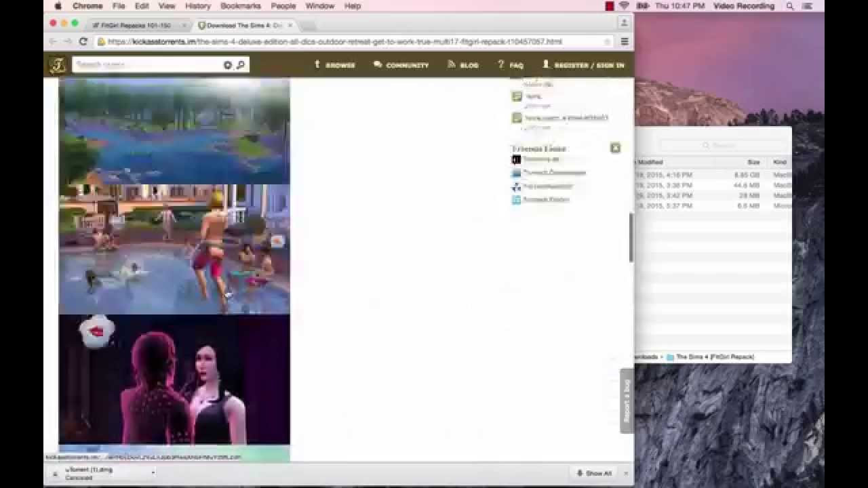868x488 pixels.
Task: Click the page vertical scrollbar thumb
Action: point(631,237)
